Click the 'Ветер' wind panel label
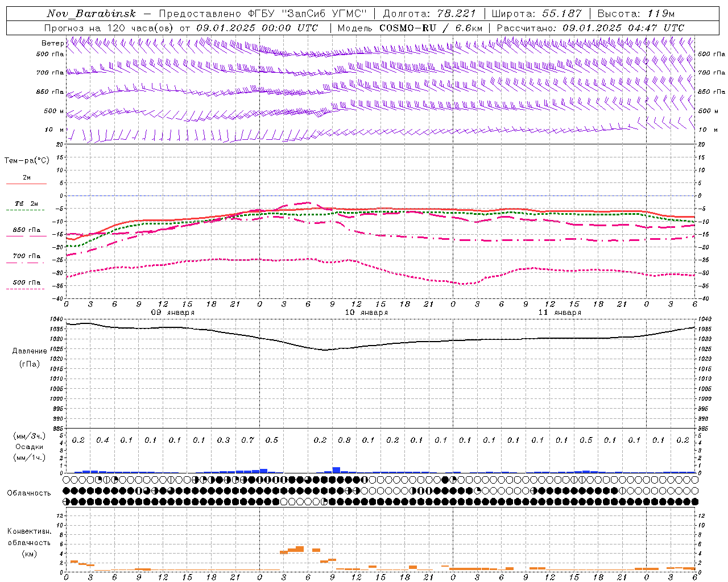 (53, 43)
